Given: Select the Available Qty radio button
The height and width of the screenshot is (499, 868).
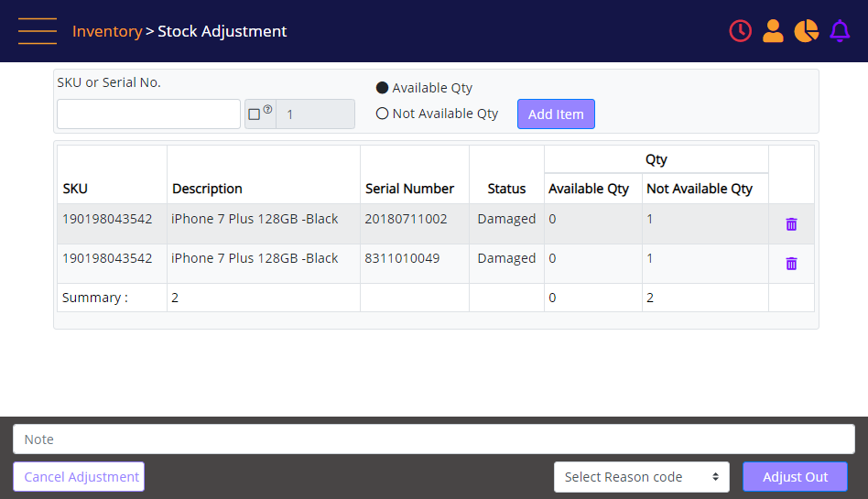Looking at the screenshot, I should pyautogui.click(x=382, y=88).
